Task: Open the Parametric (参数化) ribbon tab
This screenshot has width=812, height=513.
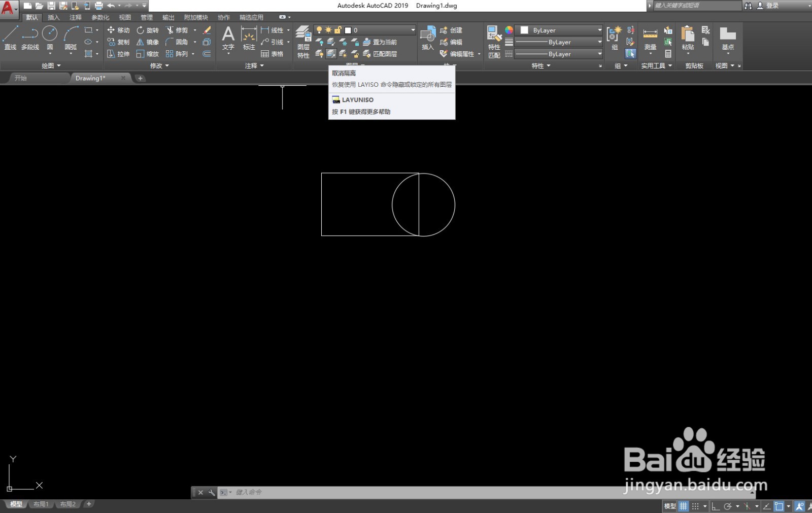Action: tap(100, 17)
